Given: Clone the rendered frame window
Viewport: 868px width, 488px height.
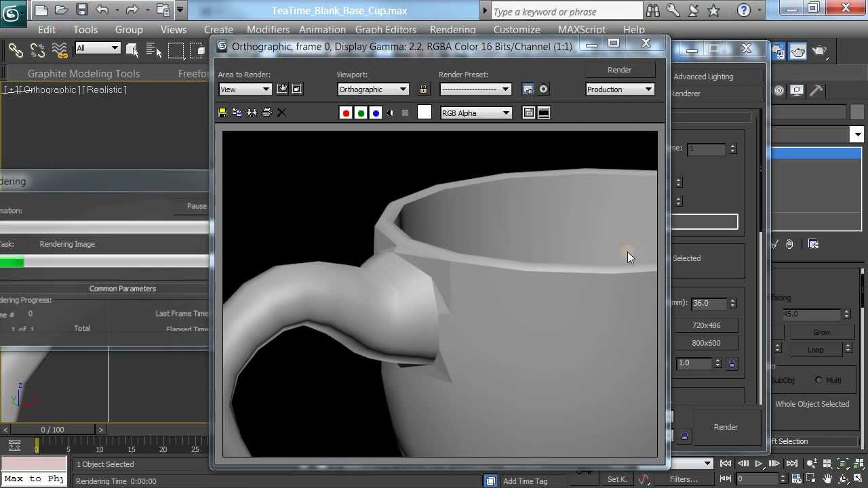Looking at the screenshot, I should coord(252,113).
